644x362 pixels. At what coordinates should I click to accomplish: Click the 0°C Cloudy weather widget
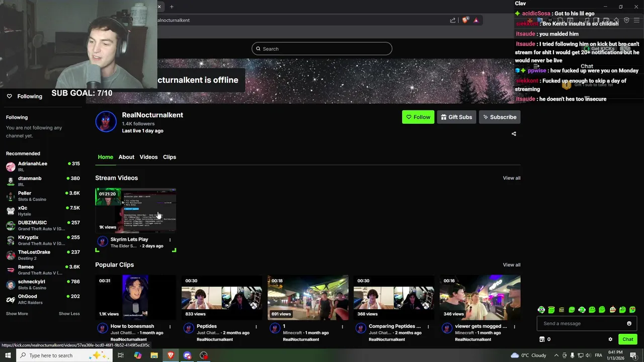pyautogui.click(x=528, y=355)
